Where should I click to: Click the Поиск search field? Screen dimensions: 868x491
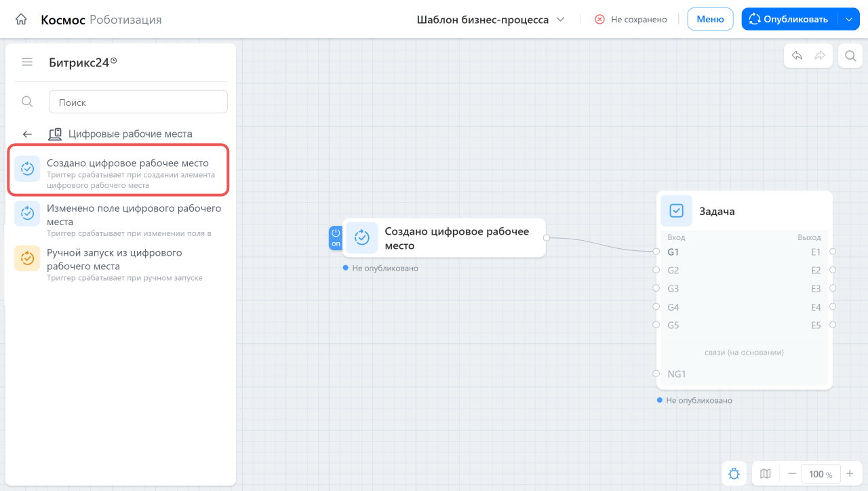pos(138,102)
